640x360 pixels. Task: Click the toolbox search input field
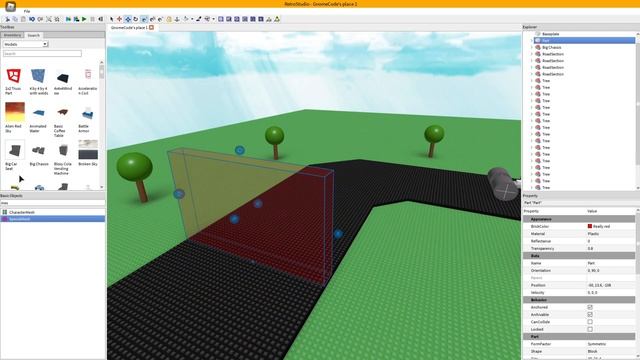[42, 53]
